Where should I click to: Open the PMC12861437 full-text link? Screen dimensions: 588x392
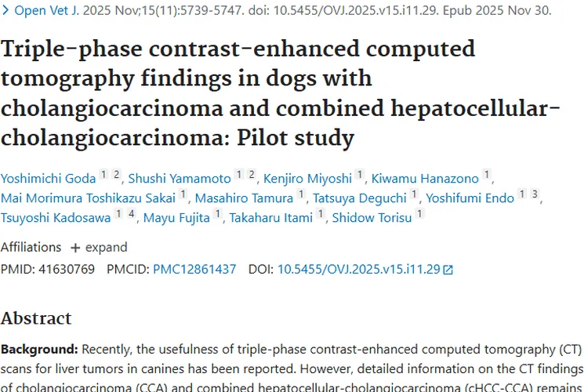pos(194,269)
